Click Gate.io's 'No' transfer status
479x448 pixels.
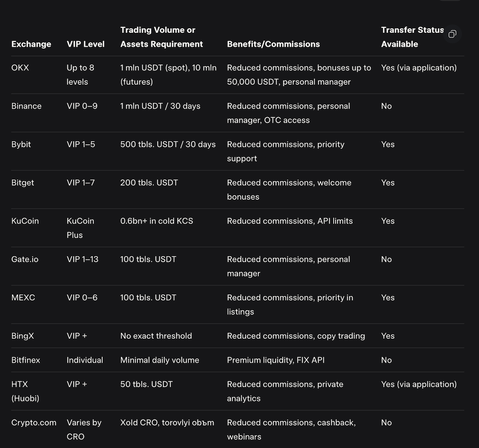pos(386,259)
